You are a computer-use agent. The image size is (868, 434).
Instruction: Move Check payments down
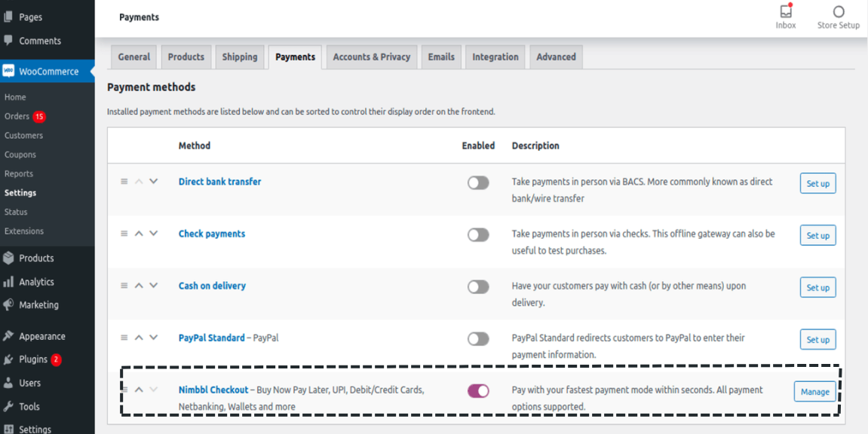pos(154,234)
